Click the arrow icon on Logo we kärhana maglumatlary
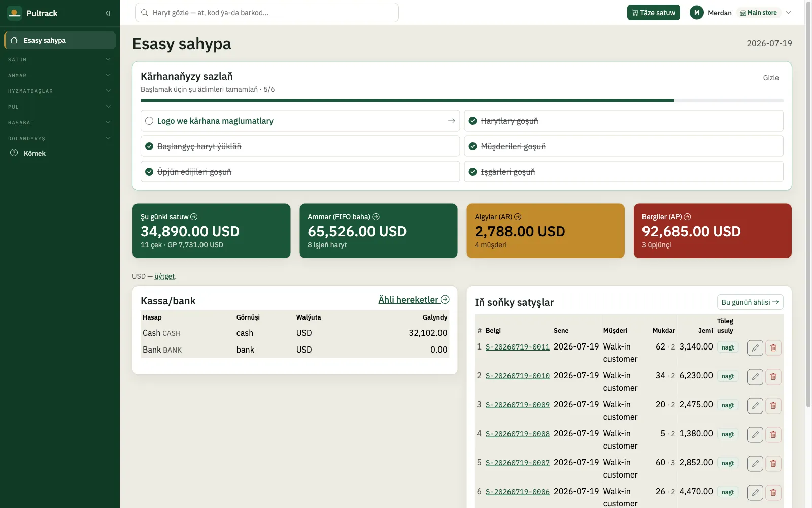Screen dimensions: 812x508 pyautogui.click(x=451, y=121)
